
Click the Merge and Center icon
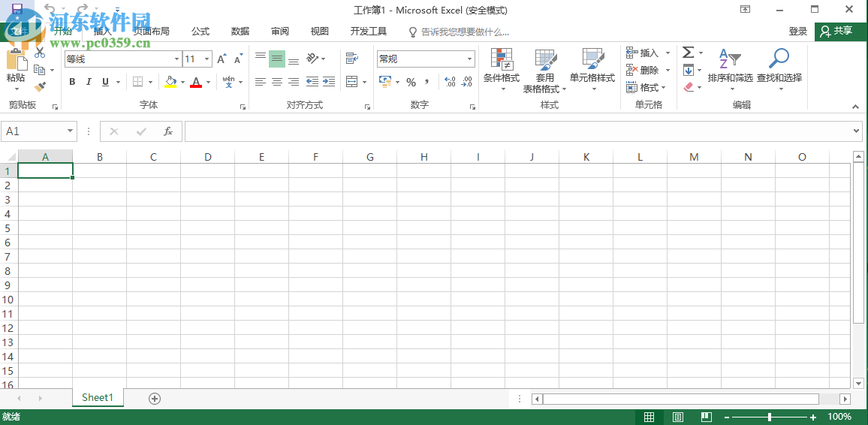(352, 82)
